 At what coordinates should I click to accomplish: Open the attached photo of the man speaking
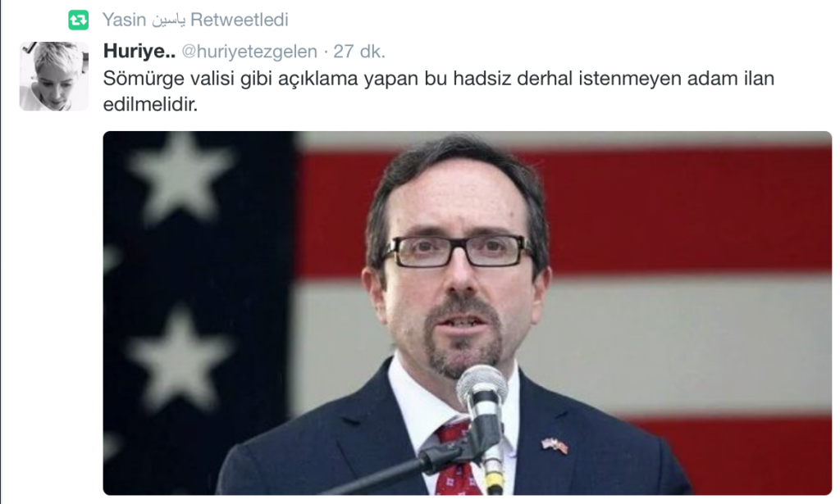tap(467, 313)
